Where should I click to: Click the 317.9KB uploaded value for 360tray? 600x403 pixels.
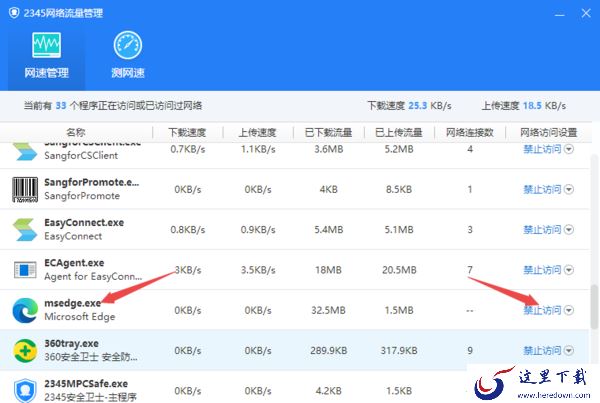pos(399,350)
